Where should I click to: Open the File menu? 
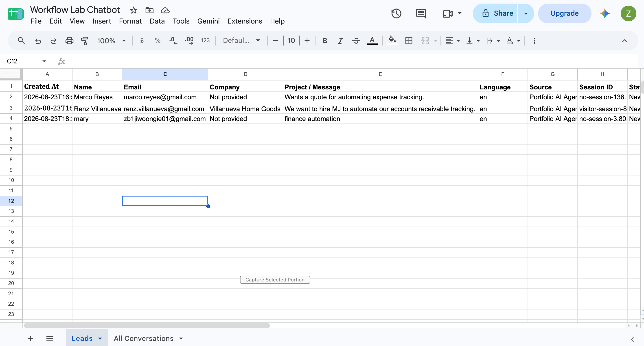pyautogui.click(x=36, y=21)
